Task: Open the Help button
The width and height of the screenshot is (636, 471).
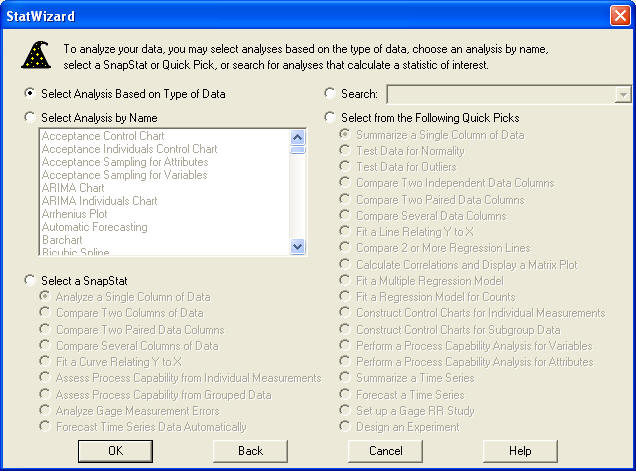Action: 520,451
